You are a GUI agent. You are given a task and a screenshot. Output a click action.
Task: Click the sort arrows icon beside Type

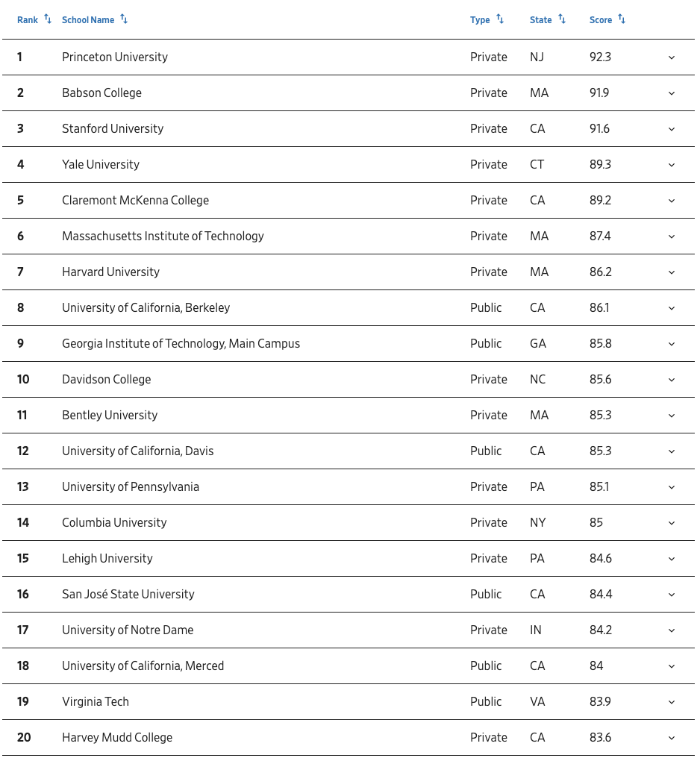coord(500,19)
